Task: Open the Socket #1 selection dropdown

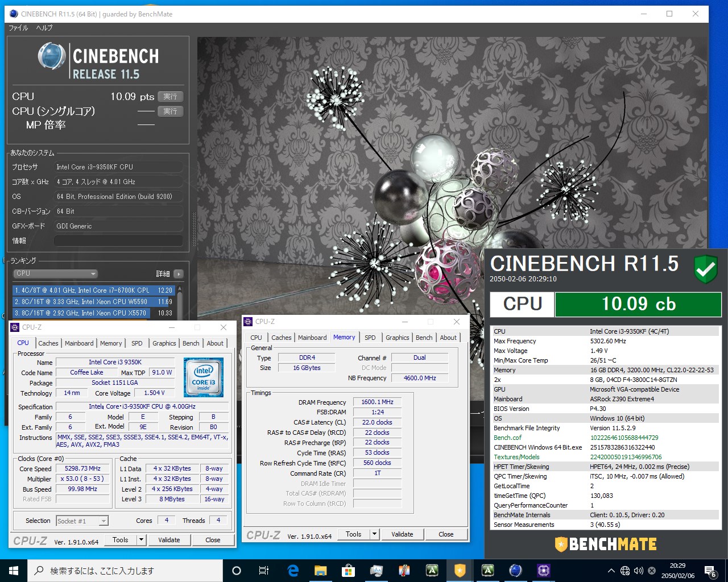Action: [82, 521]
